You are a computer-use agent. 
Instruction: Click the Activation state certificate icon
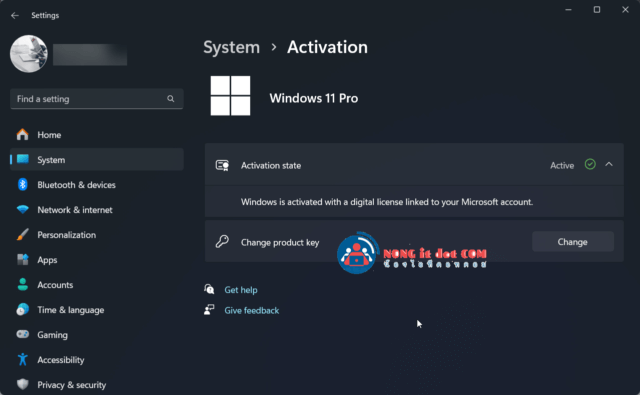pyautogui.click(x=222, y=165)
